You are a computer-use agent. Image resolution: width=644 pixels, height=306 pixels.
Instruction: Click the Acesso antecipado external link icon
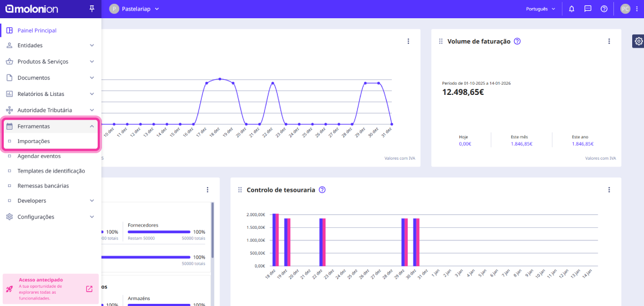point(89,289)
